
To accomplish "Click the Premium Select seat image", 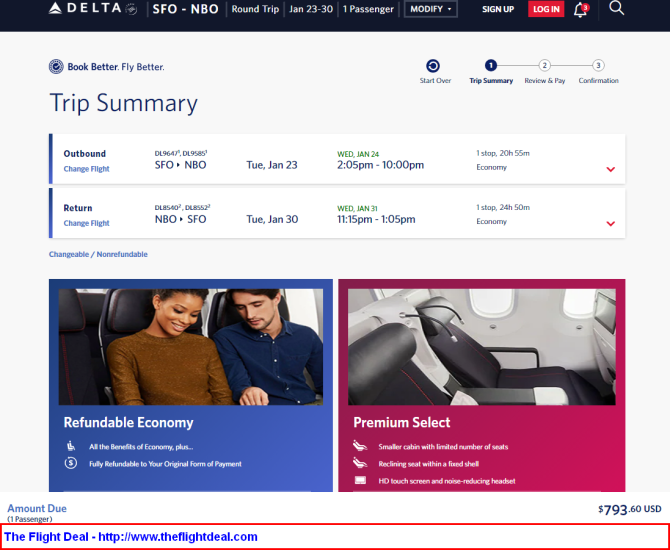I will point(481,346).
